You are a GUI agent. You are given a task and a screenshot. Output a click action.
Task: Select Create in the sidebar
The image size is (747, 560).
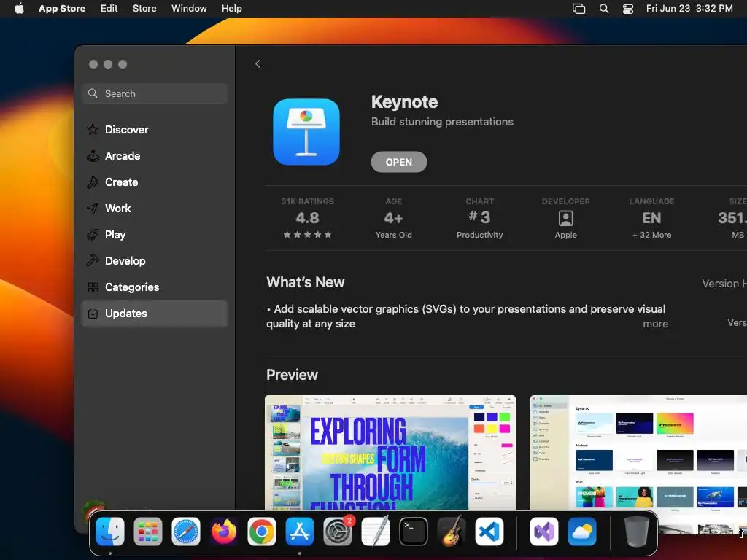(155, 182)
